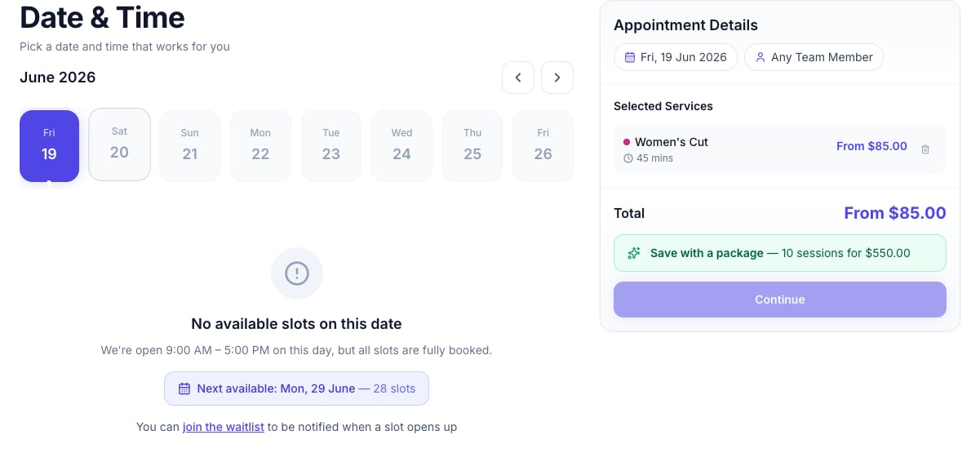Click the Appointment Details heading
980x475 pixels.
(685, 25)
